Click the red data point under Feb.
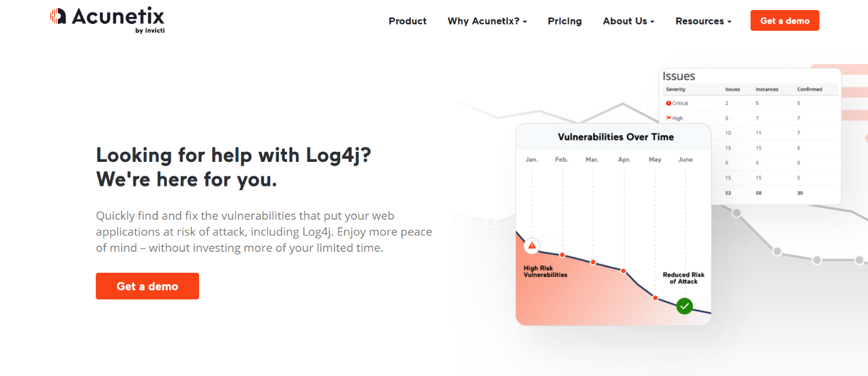This screenshot has width=868, height=376. 562,255
